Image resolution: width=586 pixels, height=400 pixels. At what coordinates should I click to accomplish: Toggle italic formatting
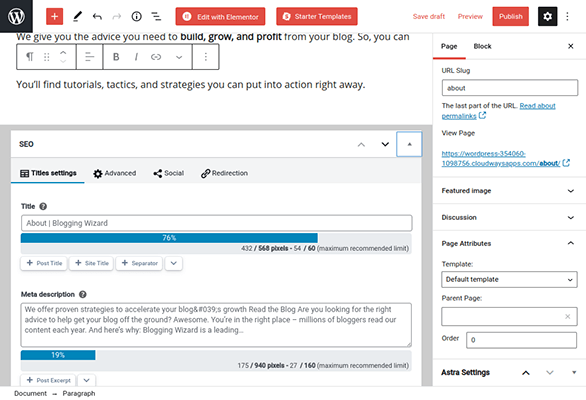[136, 57]
